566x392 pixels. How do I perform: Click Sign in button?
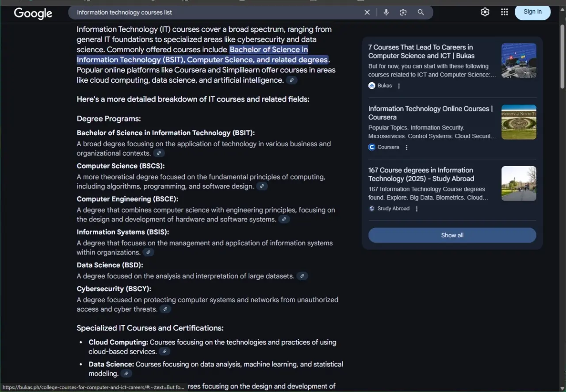click(532, 12)
